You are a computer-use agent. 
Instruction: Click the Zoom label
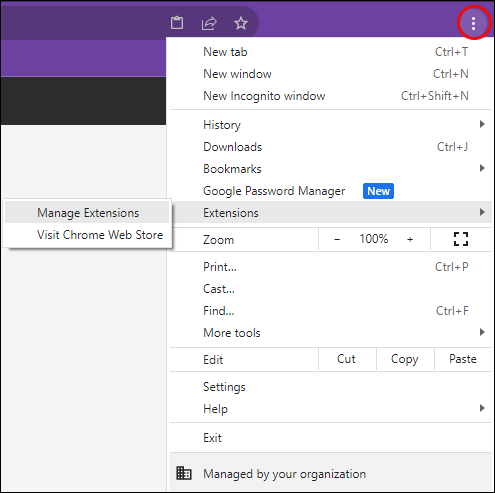(218, 240)
